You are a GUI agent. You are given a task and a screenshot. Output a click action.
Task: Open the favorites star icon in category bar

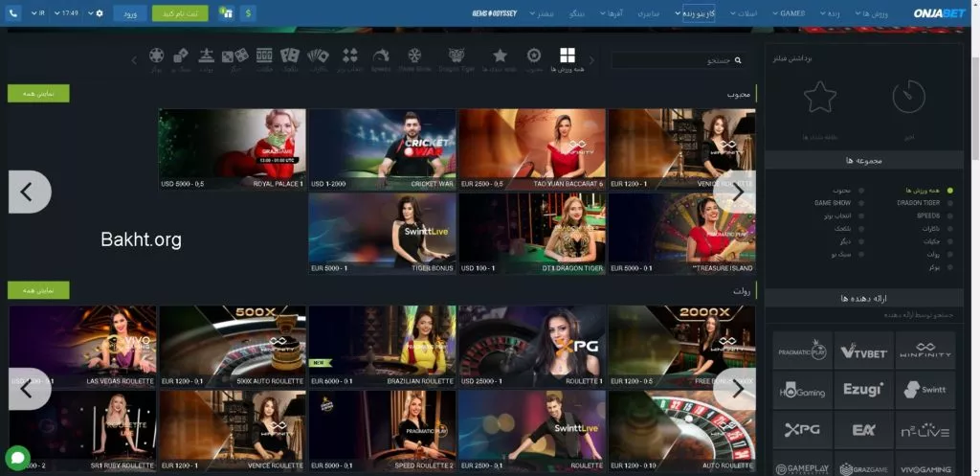click(499, 57)
